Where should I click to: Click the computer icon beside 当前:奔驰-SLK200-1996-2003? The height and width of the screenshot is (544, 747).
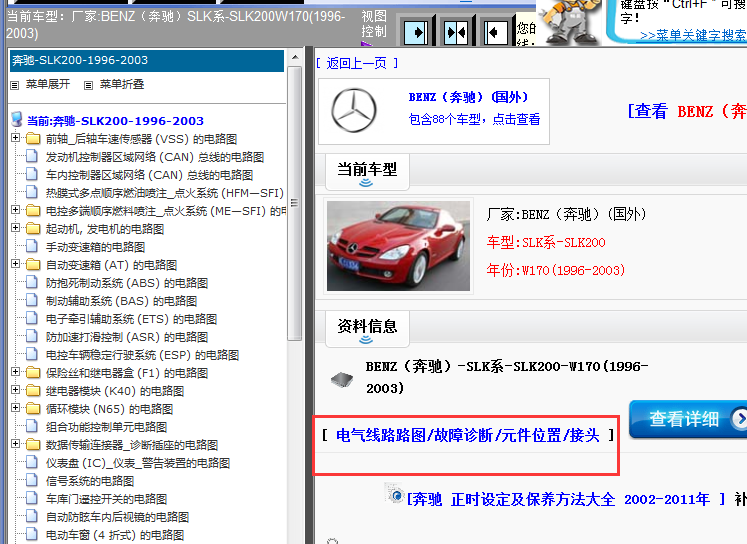(17, 119)
